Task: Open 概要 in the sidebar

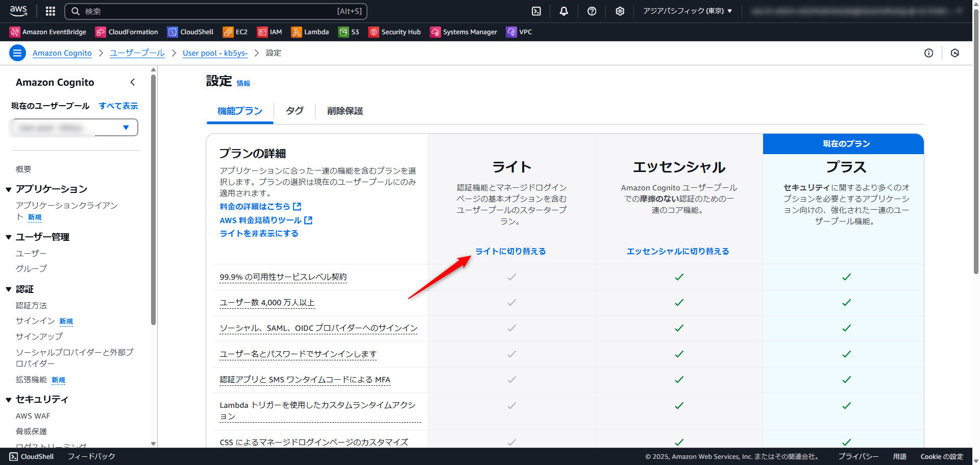Action: pos(23,169)
